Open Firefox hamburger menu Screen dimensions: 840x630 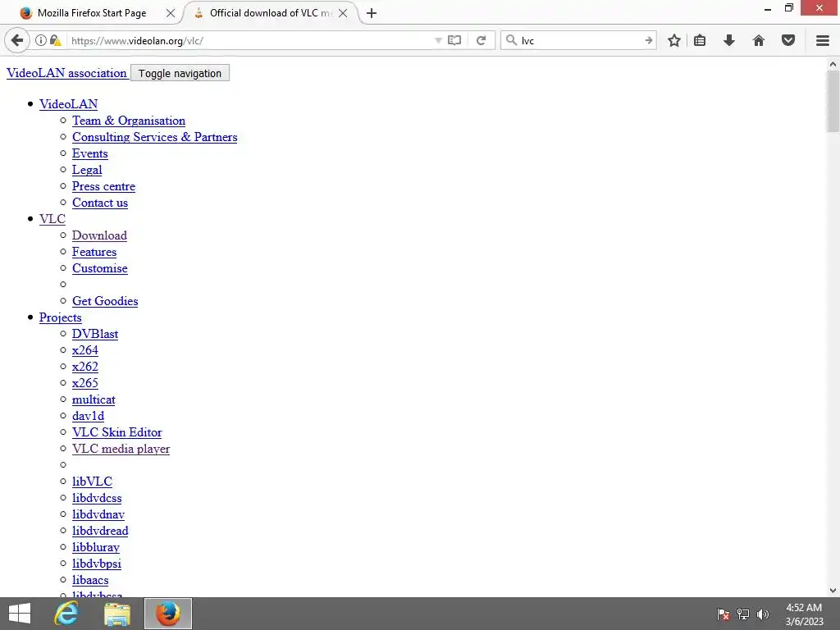[823, 40]
